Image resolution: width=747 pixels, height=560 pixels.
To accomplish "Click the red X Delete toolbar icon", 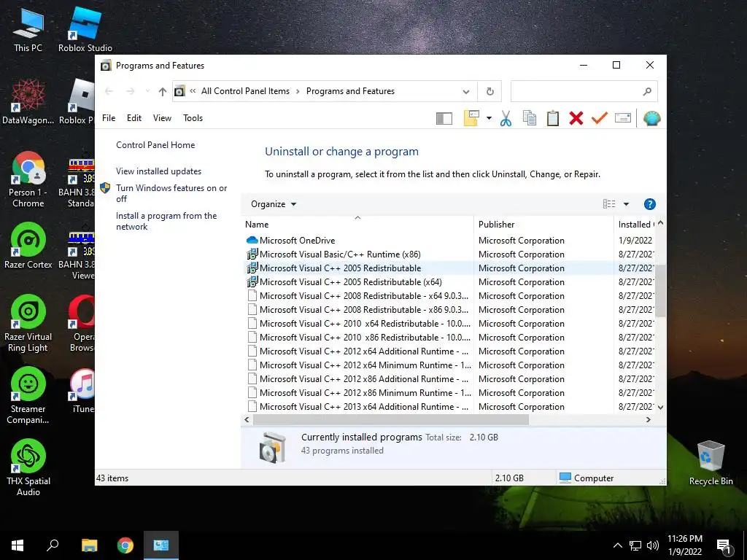I will [576, 118].
